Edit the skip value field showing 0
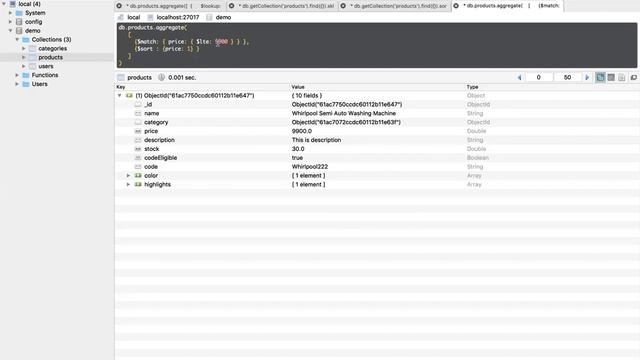Screen dimensions: 640x360 click(539, 78)
